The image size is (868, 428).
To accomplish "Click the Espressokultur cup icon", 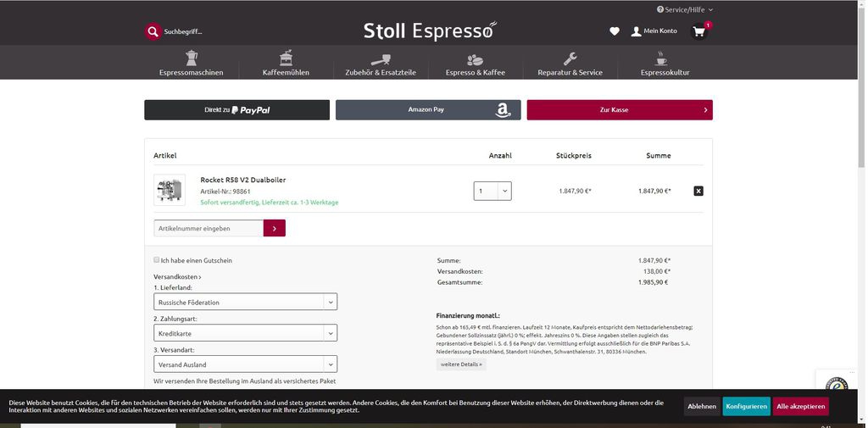I will 661,58.
